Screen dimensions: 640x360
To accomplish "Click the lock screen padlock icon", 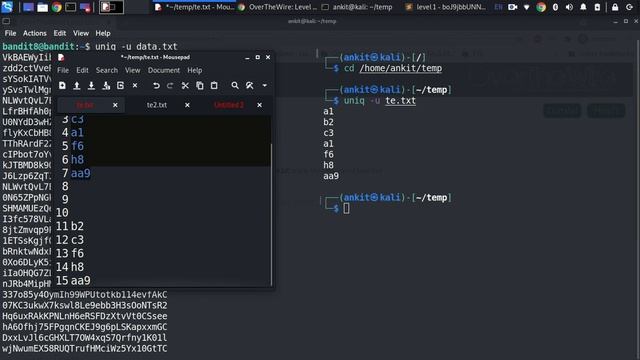I will point(615,7).
